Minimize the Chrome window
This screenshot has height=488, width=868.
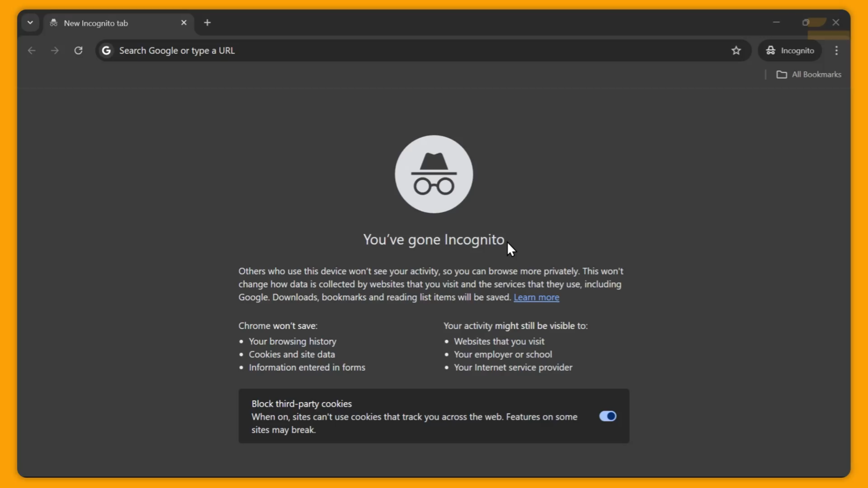[776, 22]
